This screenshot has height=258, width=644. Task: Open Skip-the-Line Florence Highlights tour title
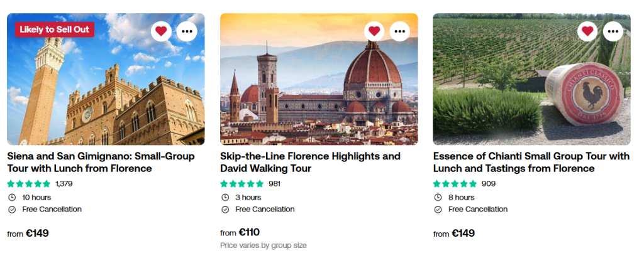310,162
